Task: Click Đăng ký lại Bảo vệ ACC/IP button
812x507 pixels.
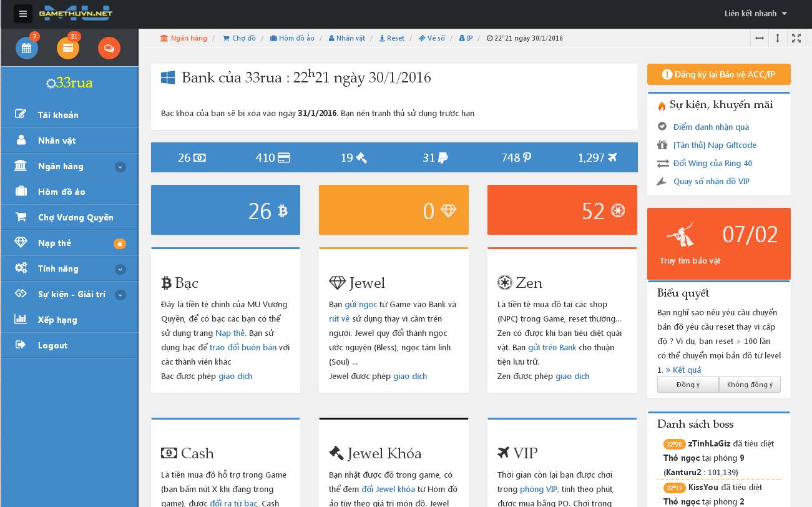Action: (719, 74)
